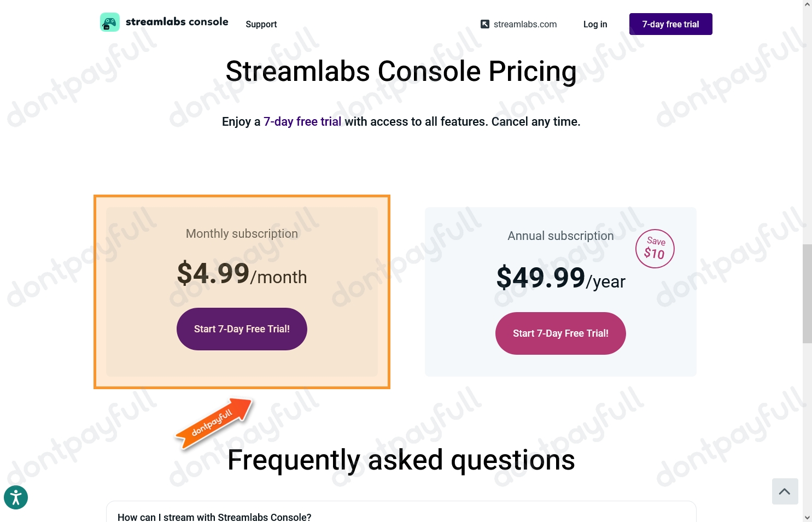Viewport: 812px width, 522px height.
Task: Start the annual plan free trial
Action: pyautogui.click(x=560, y=333)
